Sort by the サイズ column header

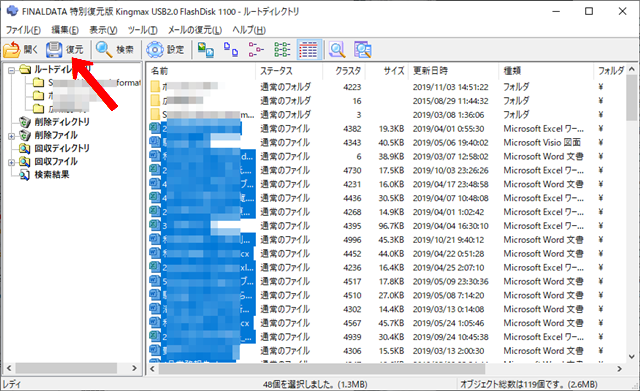387,71
